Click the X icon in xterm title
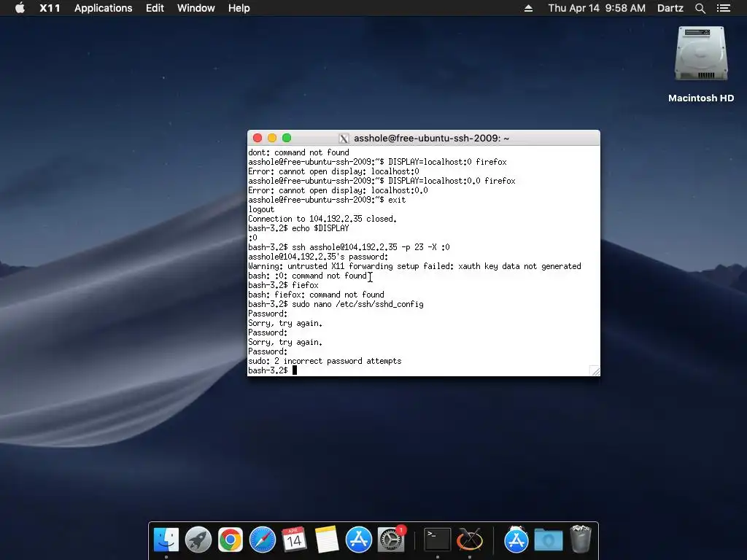747x560 pixels. [x=344, y=138]
